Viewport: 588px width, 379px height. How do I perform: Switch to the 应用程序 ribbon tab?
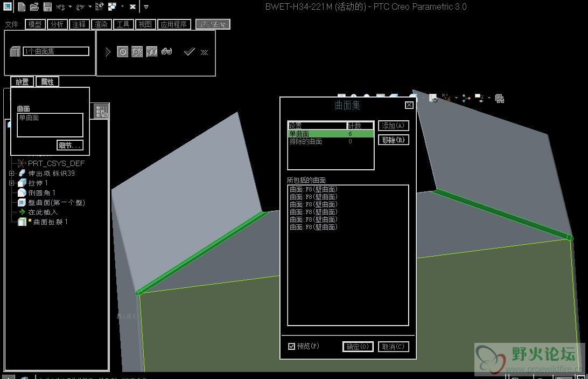coord(174,24)
